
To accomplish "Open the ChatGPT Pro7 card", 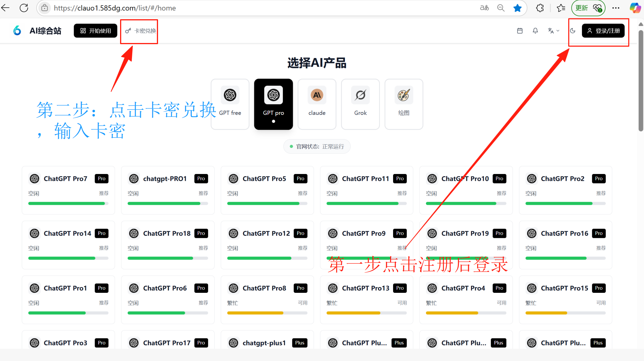I will coord(68,190).
